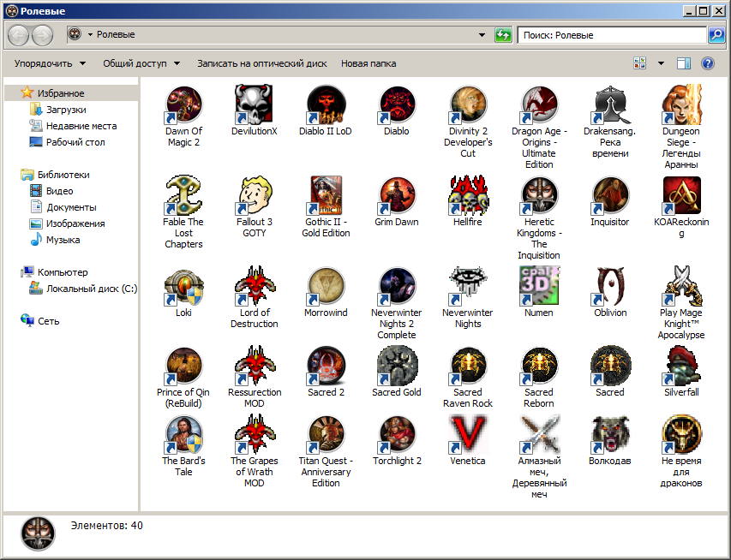
Task: Select the Gothic II Gold Edition icon
Action: click(326, 195)
